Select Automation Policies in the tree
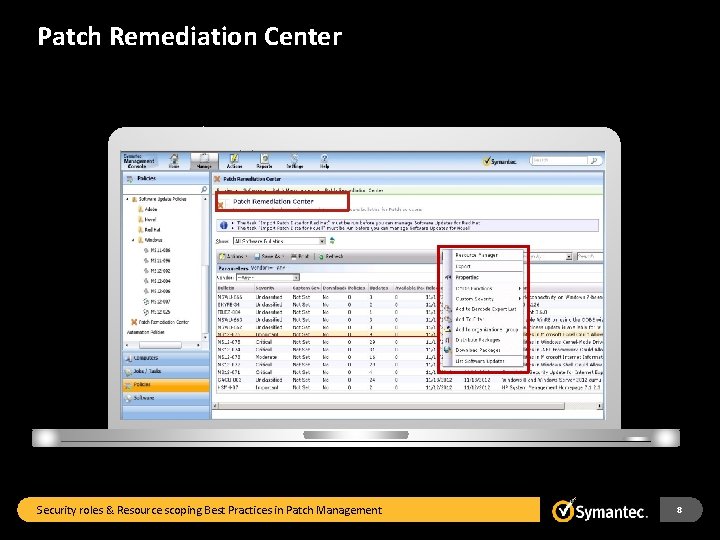Image resolution: width=720 pixels, height=540 pixels. [x=146, y=332]
